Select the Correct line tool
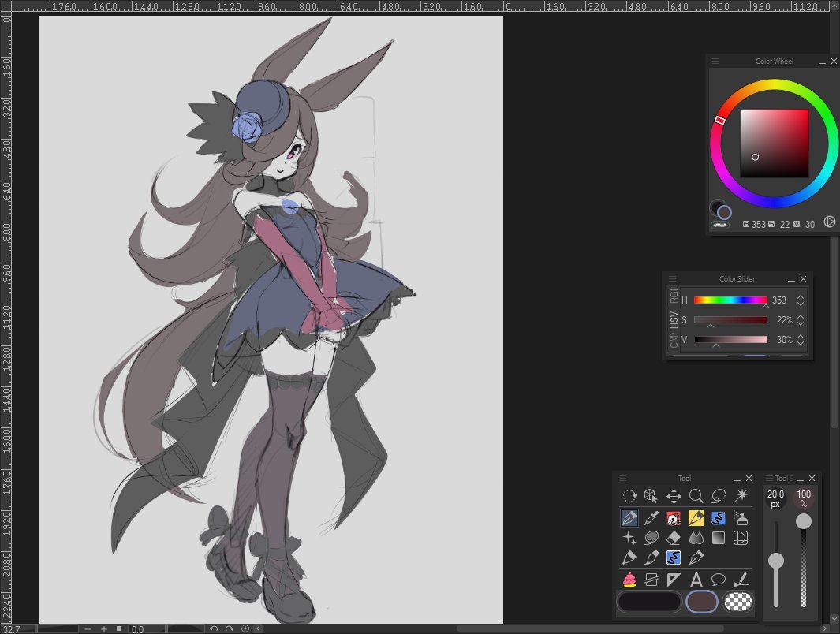 [x=741, y=580]
